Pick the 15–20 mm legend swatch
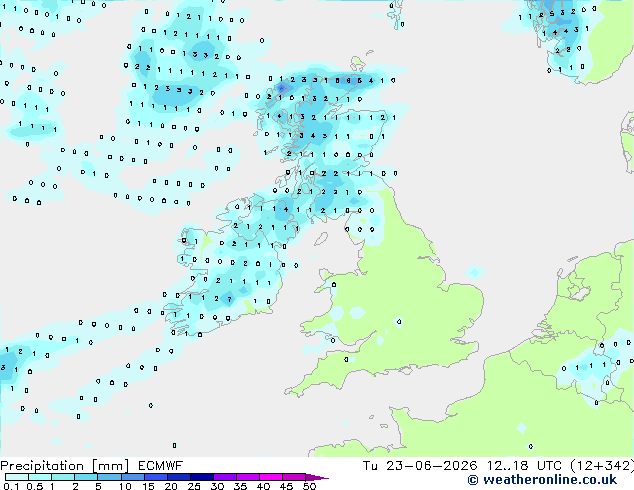The height and width of the screenshot is (490, 634). [156, 477]
